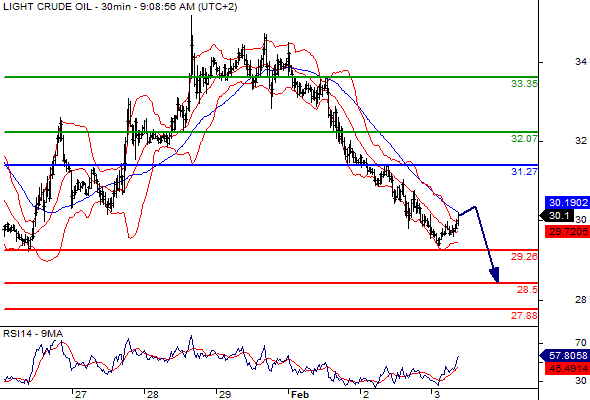Image resolution: width=590 pixels, height=400 pixels.
Task: Click the 32.07 resistance level label
Action: [x=524, y=139]
